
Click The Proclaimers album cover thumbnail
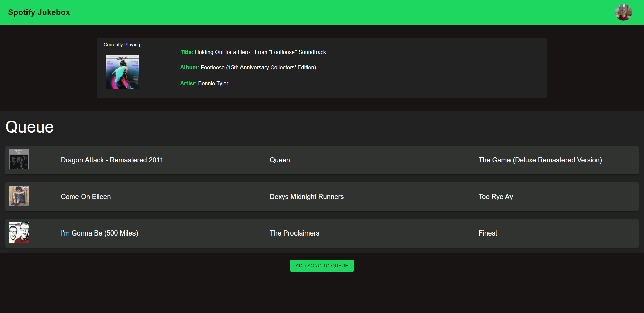tap(19, 232)
